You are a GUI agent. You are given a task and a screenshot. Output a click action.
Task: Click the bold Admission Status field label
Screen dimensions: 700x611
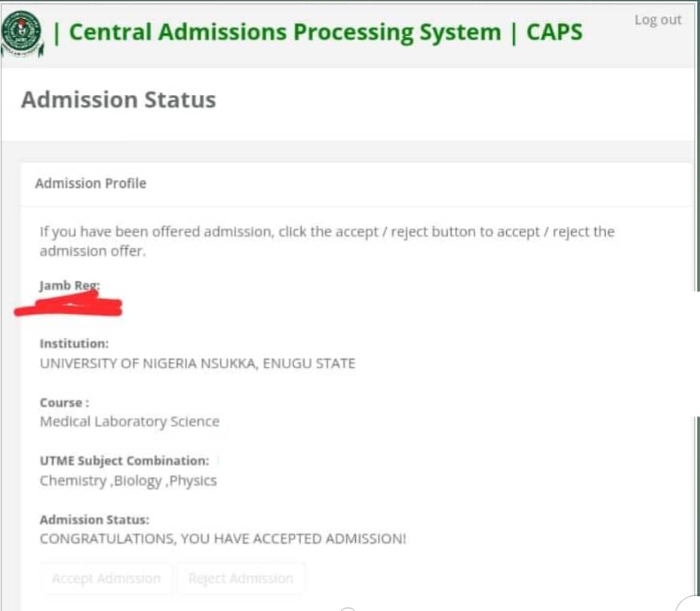click(94, 520)
